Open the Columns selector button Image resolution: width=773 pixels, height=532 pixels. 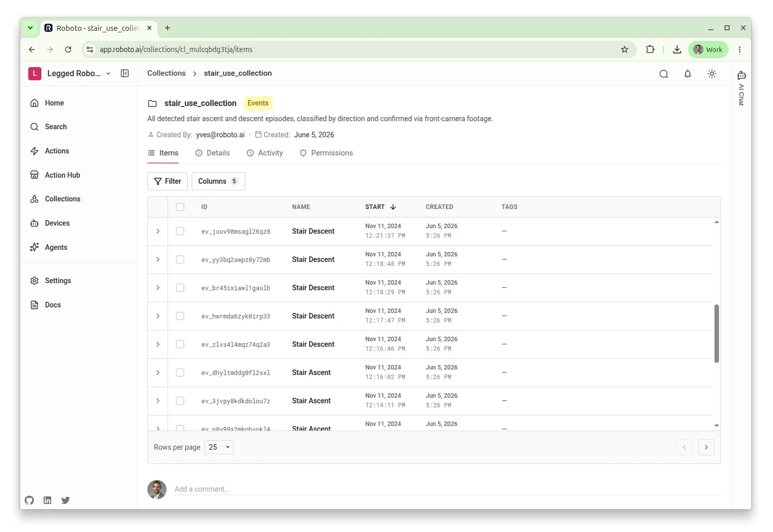pyautogui.click(x=218, y=181)
